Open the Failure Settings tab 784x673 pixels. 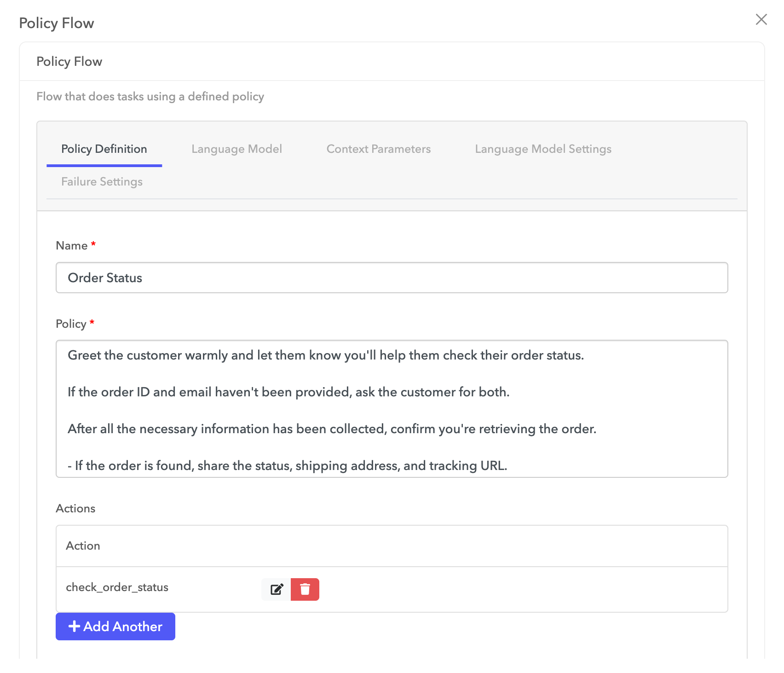coord(102,182)
